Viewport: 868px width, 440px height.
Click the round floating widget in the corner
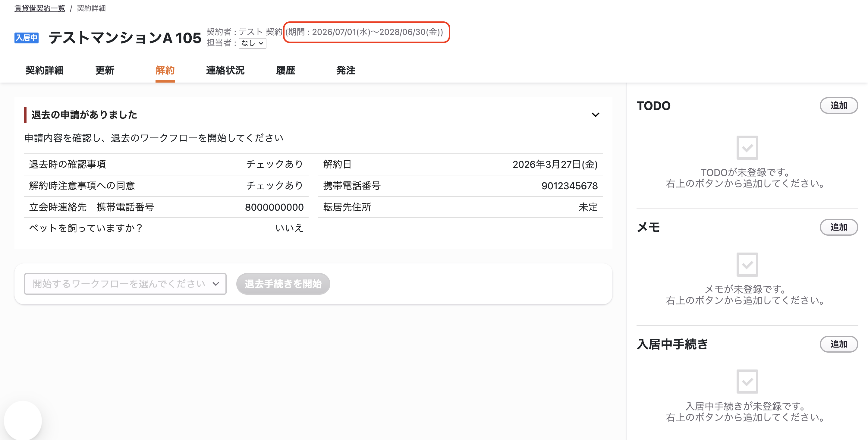[23, 420]
